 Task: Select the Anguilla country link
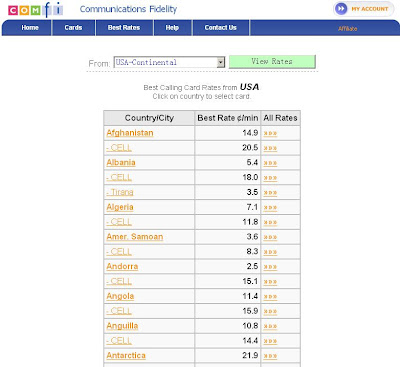pyautogui.click(x=122, y=326)
